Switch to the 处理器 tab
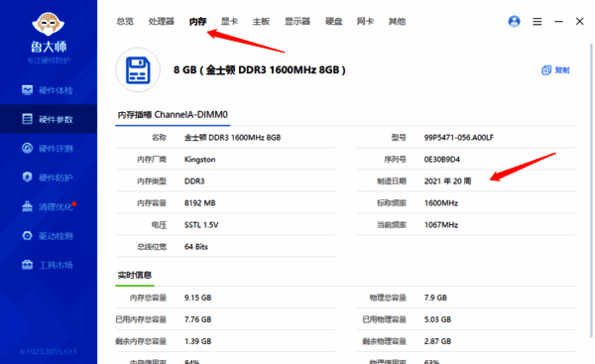Viewport: 595px width, 364px height. coord(162,22)
